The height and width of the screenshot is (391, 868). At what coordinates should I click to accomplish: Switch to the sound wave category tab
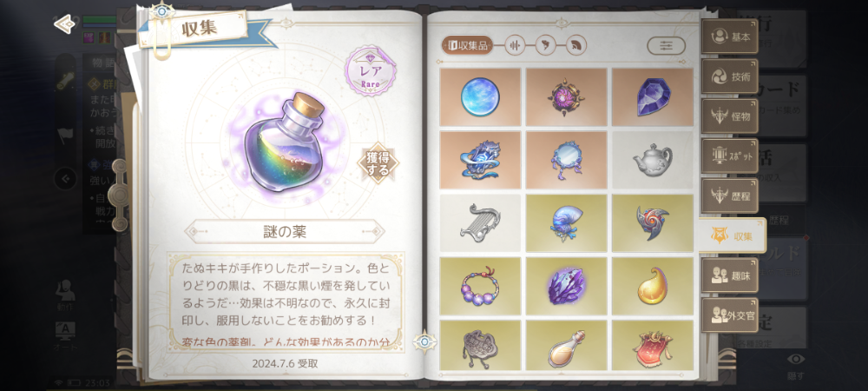pos(516,45)
